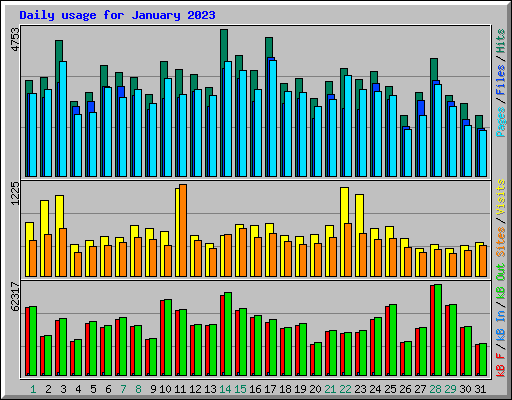Screen dimensions: 512x400
Task: Select day 12 label on the x-axis
Action: pyautogui.click(x=195, y=389)
